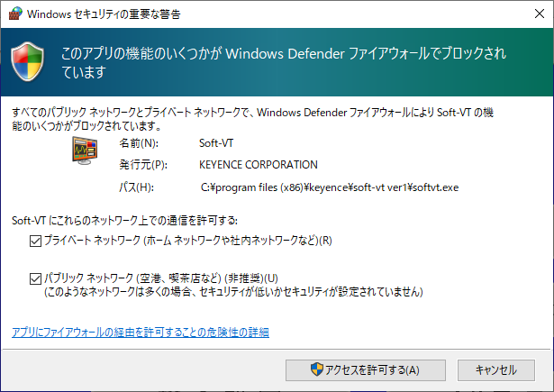Screen dimensions: 554x392
Task: Click the Soft-VT network permission prompt text
Action: pyautogui.click(x=124, y=221)
